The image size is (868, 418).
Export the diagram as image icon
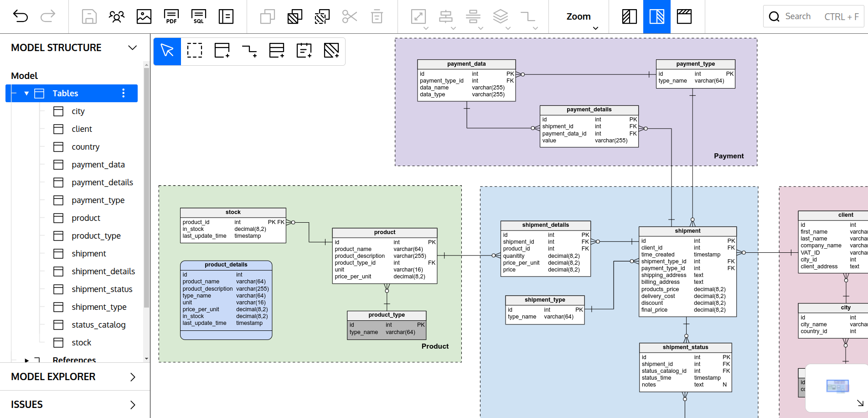click(144, 16)
